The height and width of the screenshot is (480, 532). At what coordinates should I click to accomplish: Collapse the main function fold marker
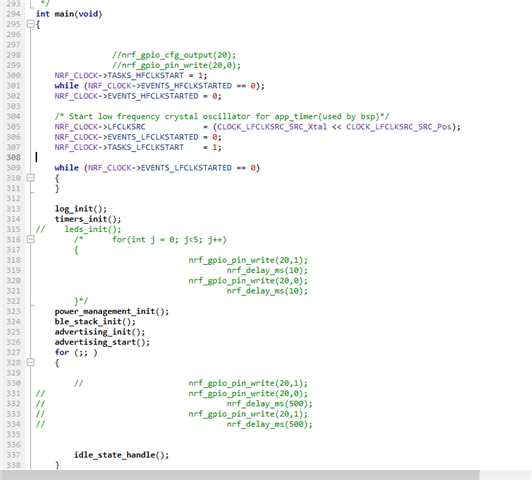(x=31, y=24)
